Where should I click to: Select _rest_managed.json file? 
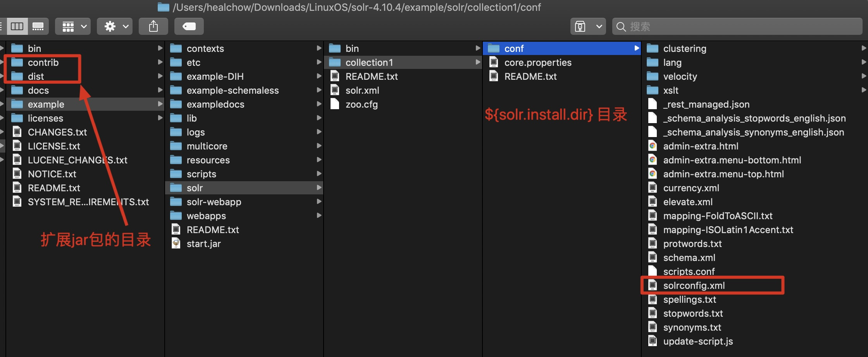click(x=755, y=104)
